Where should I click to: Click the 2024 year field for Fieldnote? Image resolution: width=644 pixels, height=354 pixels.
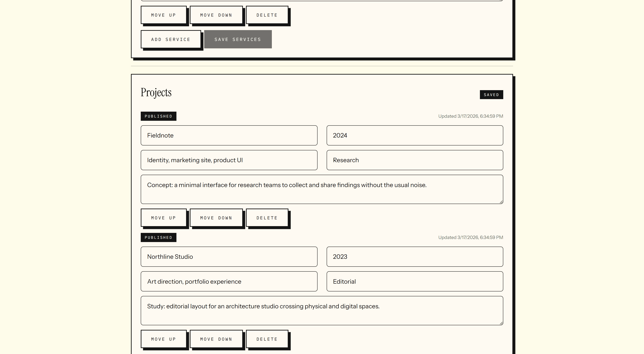point(414,135)
